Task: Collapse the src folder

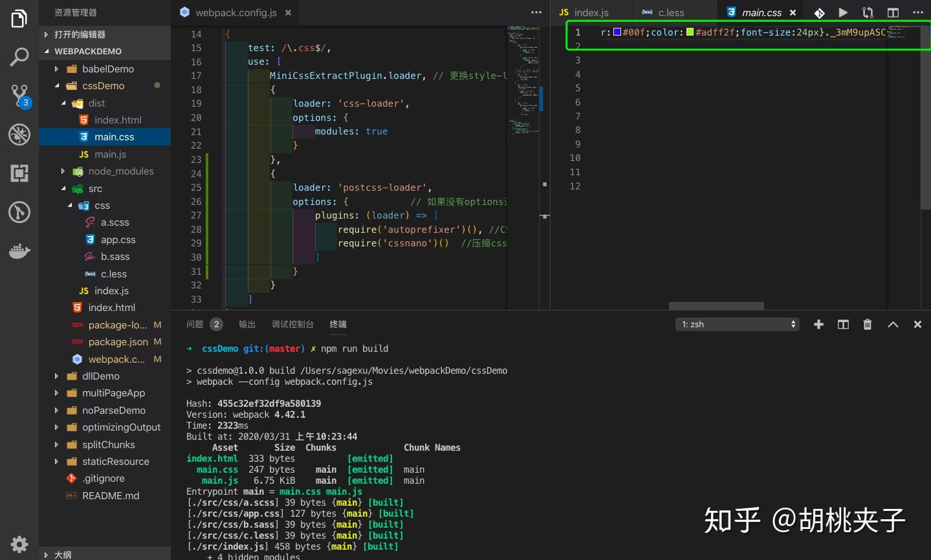Action: 94,188
